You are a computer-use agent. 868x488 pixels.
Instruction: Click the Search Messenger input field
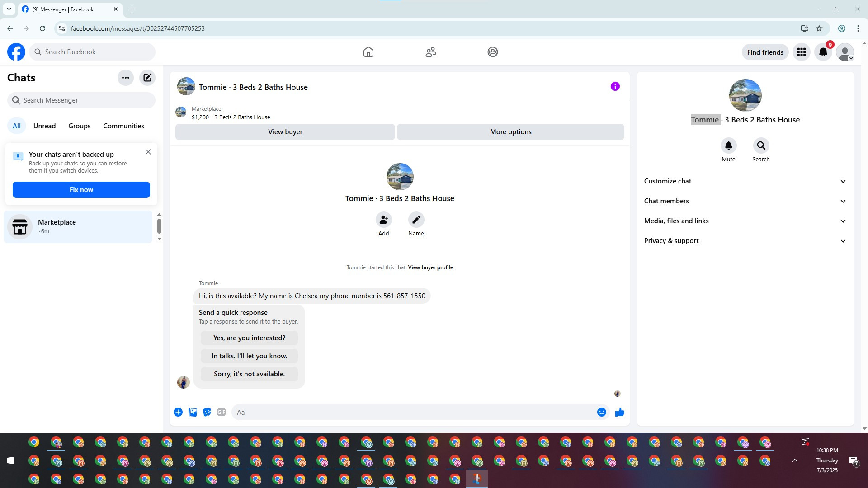click(86, 100)
